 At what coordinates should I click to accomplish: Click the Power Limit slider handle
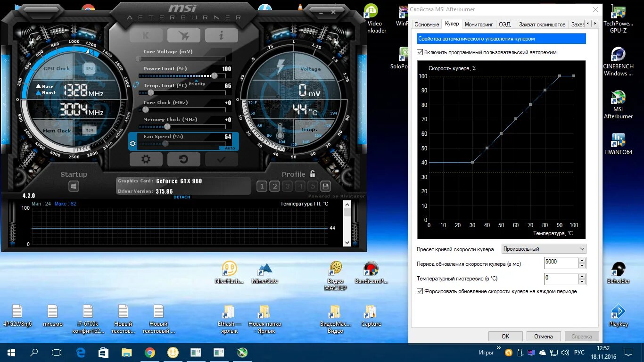point(215,75)
